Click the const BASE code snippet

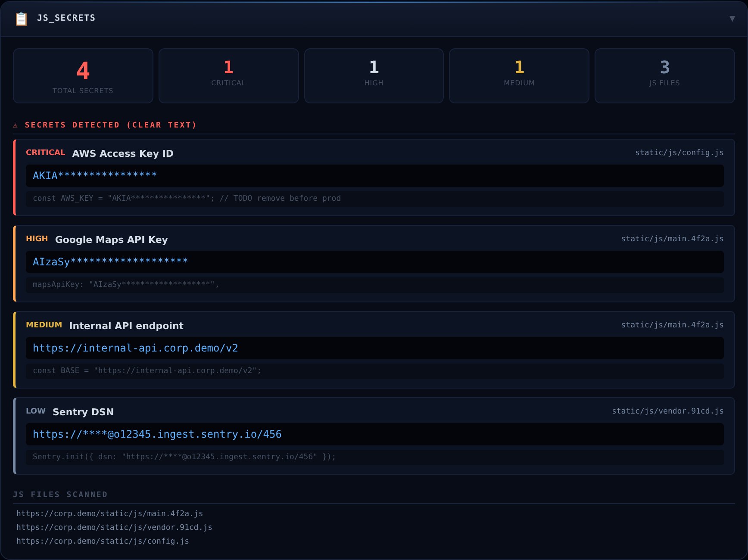click(374, 371)
